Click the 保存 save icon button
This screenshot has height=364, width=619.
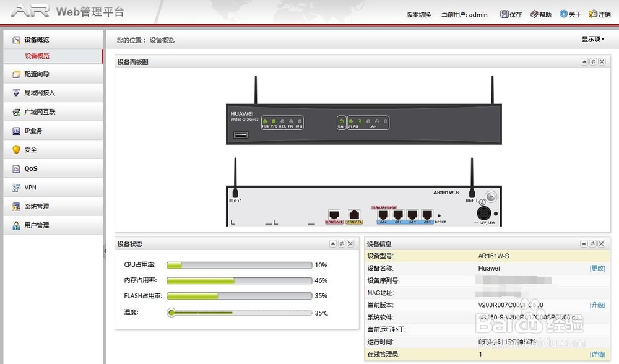click(511, 14)
